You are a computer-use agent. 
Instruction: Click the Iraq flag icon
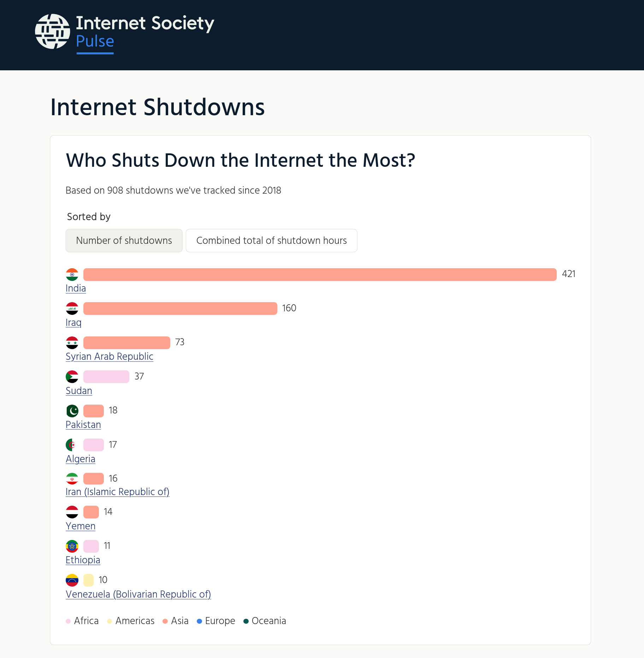pos(72,308)
